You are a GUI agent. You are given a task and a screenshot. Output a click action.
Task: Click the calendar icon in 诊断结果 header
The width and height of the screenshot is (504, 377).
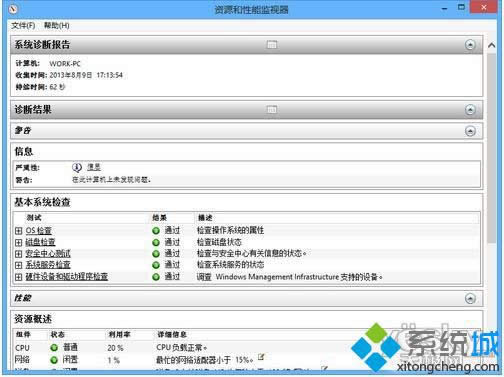[272, 109]
